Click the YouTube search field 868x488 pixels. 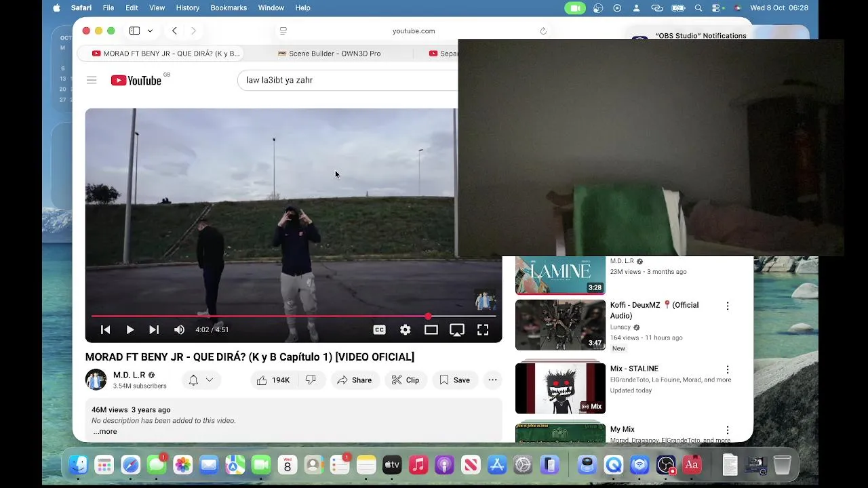coord(347,80)
